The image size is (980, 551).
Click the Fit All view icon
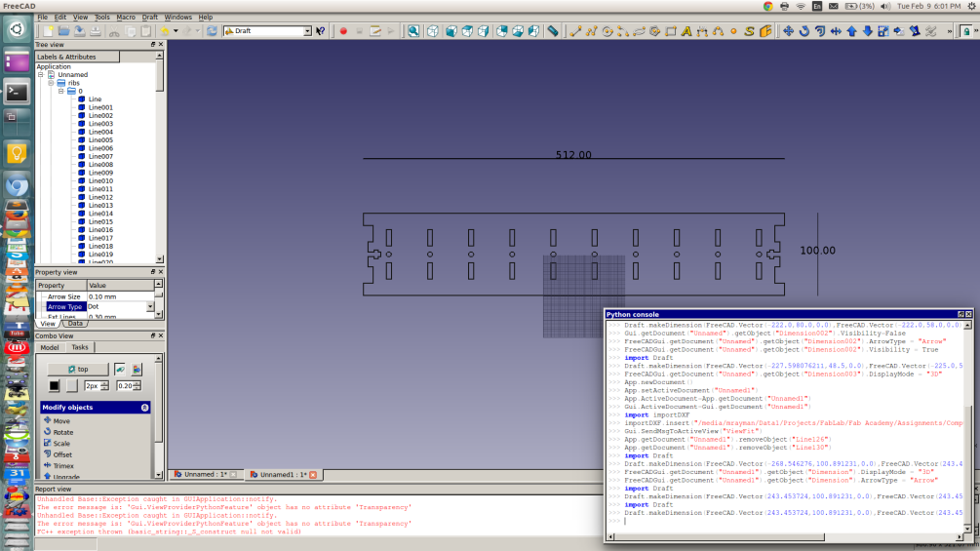413,31
